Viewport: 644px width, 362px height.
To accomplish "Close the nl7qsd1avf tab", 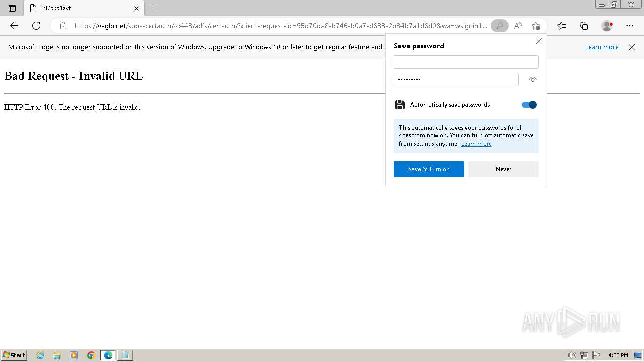I will pos(136,8).
